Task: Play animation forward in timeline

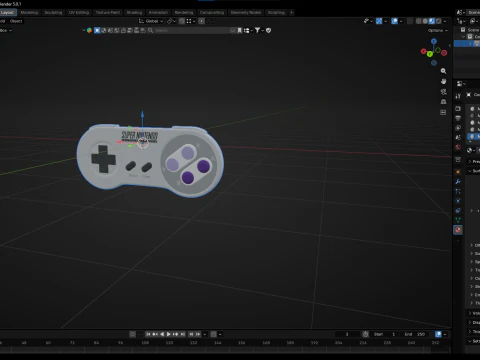Action: pyautogui.click(x=169, y=334)
